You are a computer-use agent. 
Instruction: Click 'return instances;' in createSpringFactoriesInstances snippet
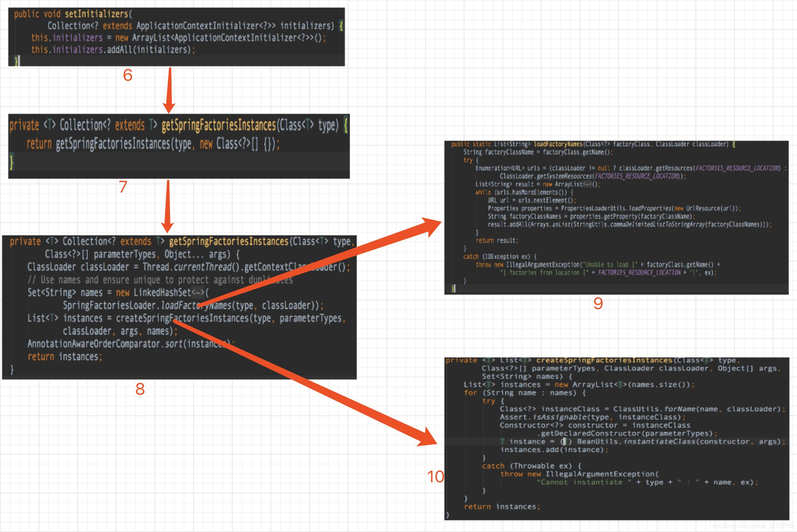tap(502, 507)
